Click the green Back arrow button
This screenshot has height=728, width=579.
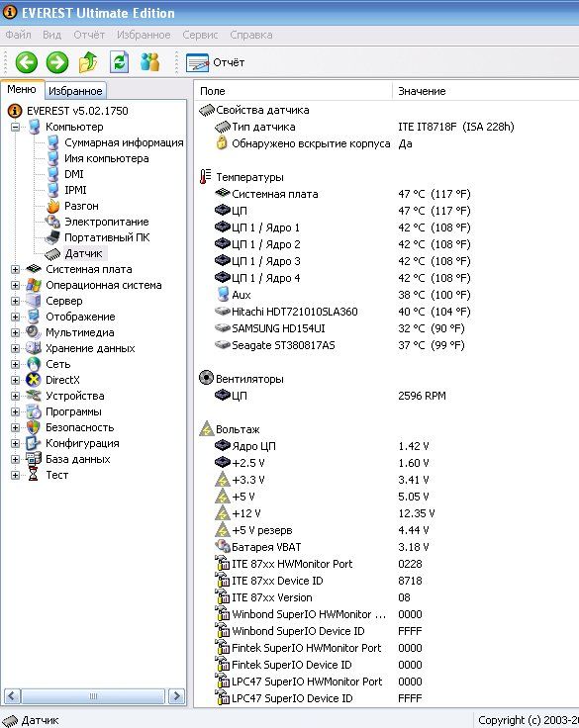pos(27,62)
